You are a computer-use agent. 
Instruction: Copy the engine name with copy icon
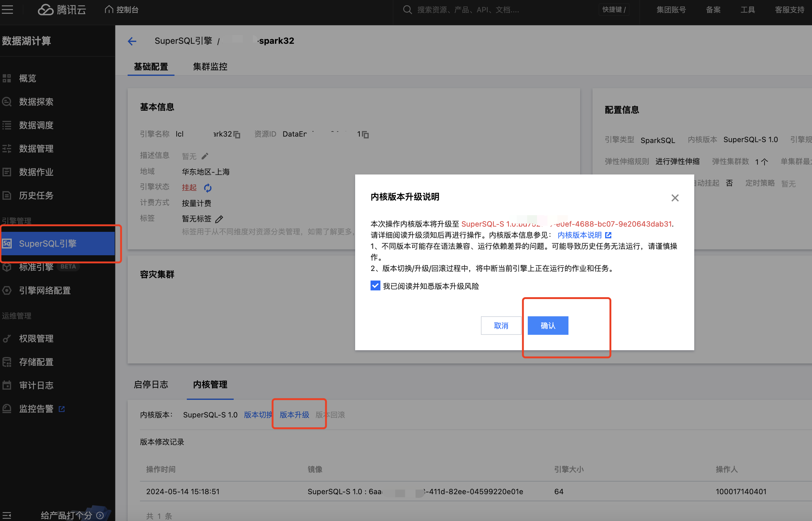pyautogui.click(x=237, y=135)
